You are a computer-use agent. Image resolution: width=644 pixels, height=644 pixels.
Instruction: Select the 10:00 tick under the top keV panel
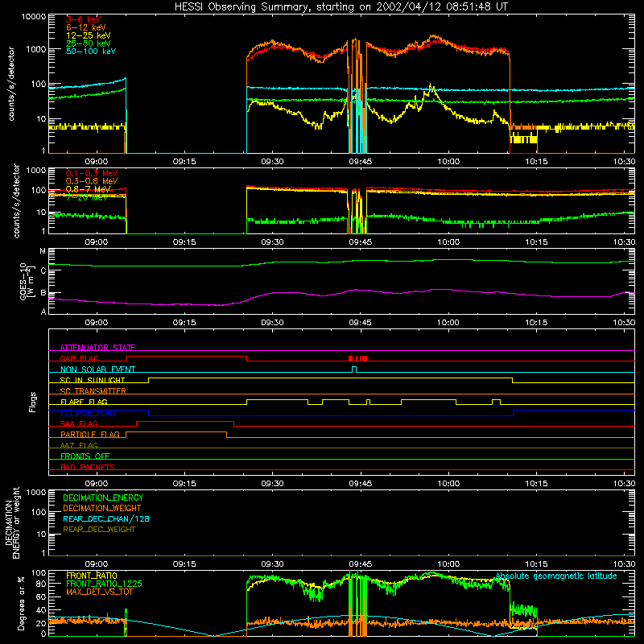[448, 162]
